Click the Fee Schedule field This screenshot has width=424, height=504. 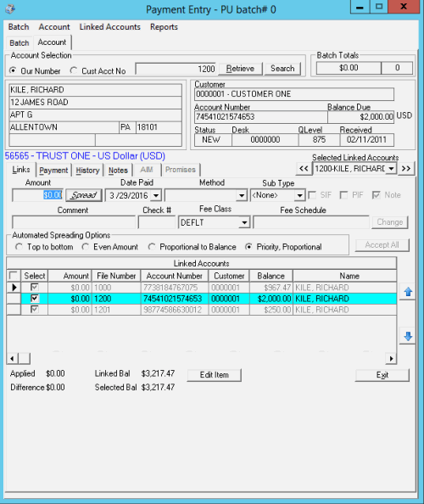pos(311,222)
